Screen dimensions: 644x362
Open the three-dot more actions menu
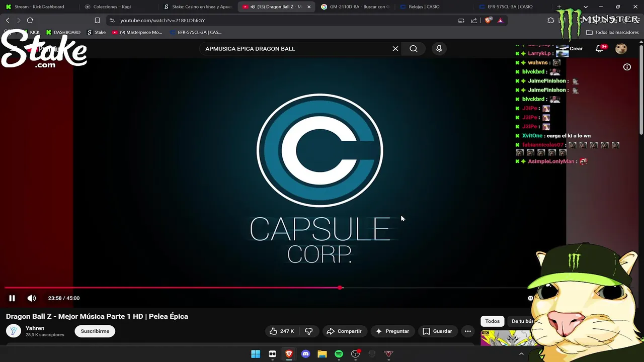click(x=468, y=331)
